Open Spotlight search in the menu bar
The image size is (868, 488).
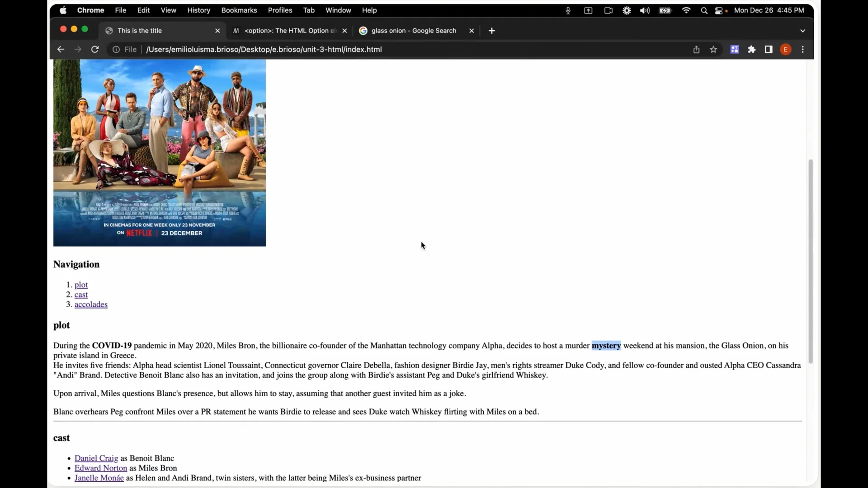pyautogui.click(x=704, y=10)
